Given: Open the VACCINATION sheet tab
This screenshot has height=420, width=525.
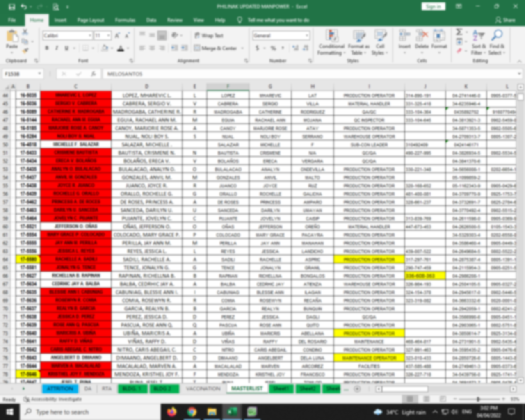Looking at the screenshot, I should click(x=203, y=388).
